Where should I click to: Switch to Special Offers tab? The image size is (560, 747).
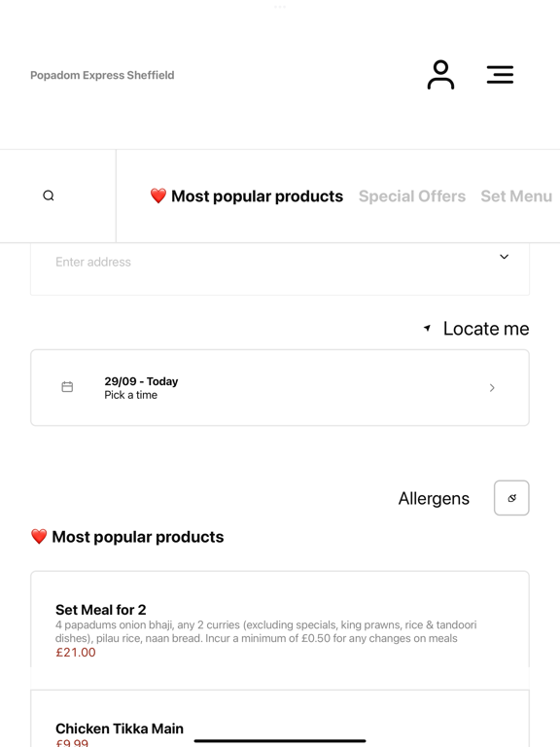click(412, 196)
